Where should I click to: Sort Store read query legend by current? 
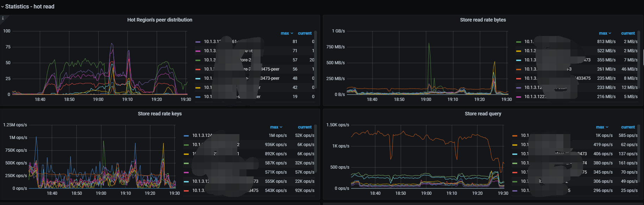click(x=628, y=127)
